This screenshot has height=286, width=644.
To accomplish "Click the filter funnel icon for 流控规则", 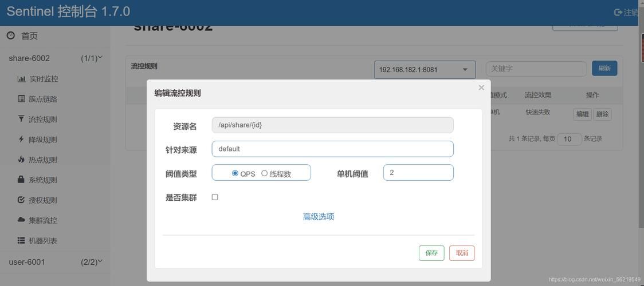I will click(x=21, y=119).
